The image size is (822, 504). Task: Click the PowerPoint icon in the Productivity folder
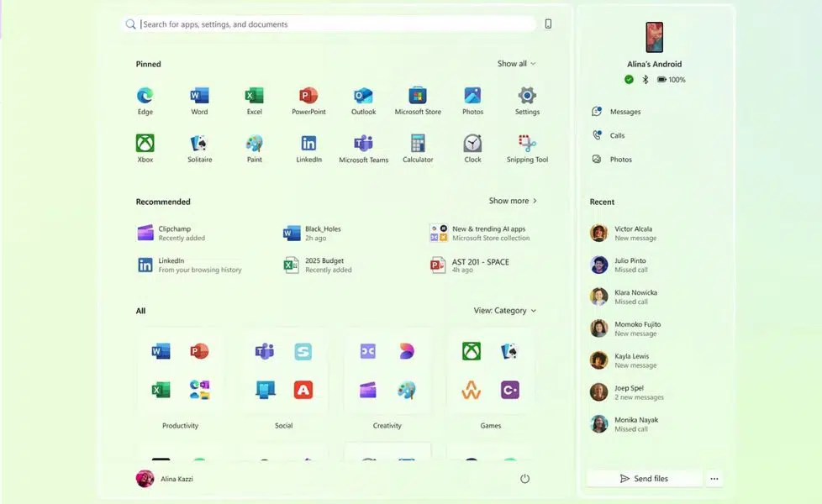click(x=199, y=351)
